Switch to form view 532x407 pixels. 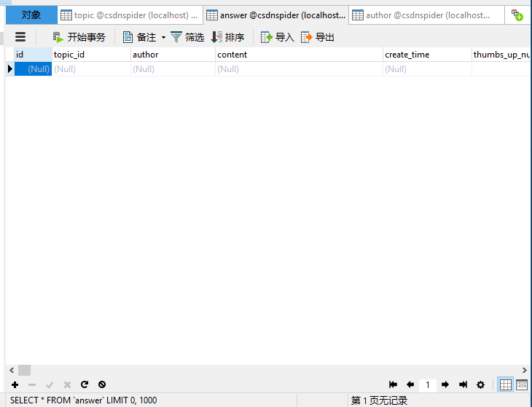coord(522,384)
